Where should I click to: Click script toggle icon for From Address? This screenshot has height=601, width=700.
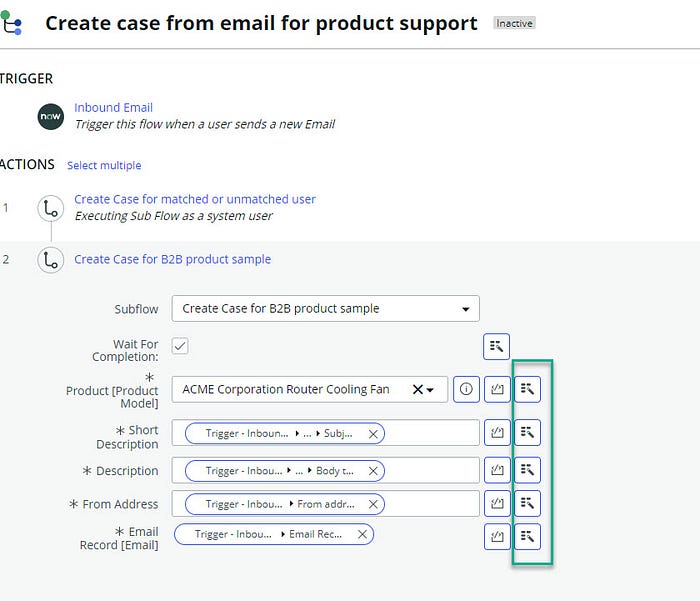click(497, 504)
